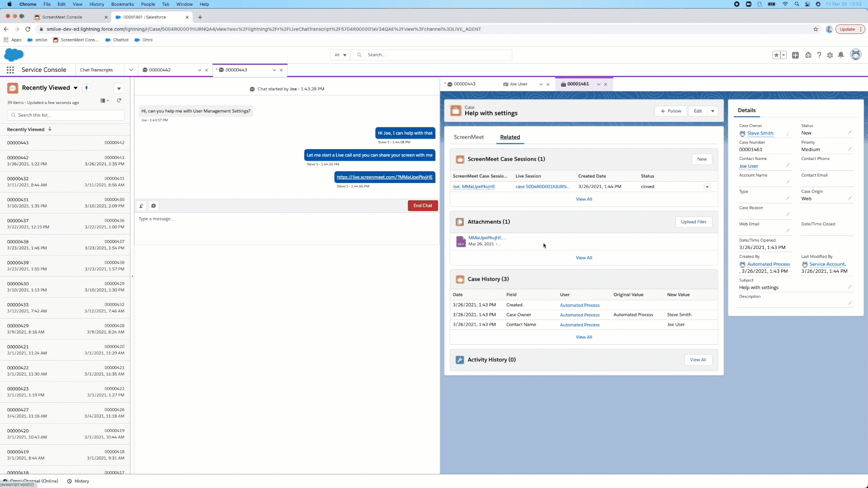
Task: Select the Related tab
Action: click(510, 137)
